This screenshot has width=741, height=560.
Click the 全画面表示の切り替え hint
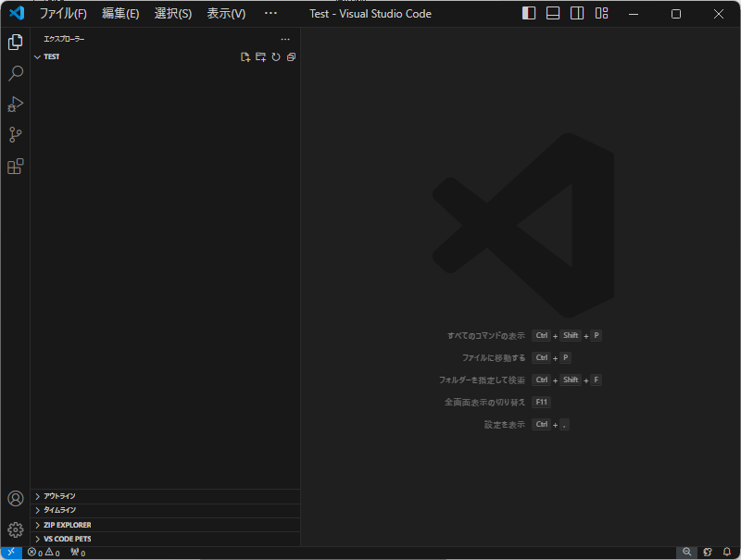pyautogui.click(x=484, y=403)
